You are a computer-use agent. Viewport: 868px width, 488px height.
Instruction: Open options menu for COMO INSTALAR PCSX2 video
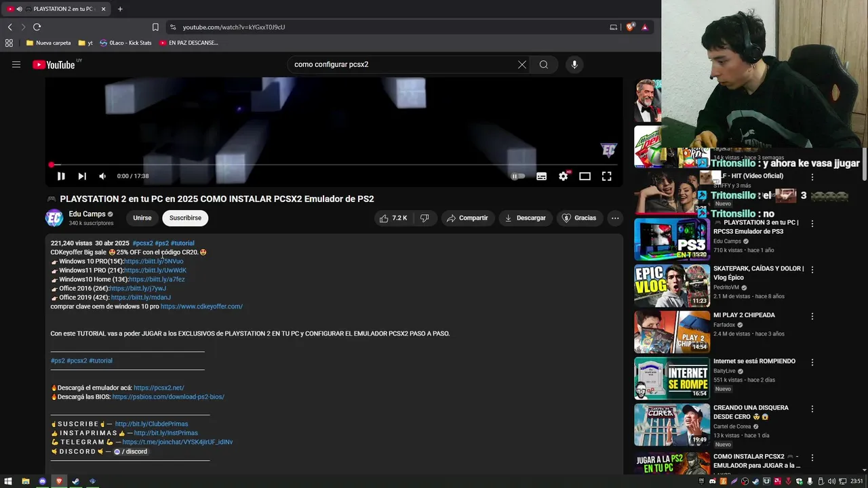[x=812, y=457]
